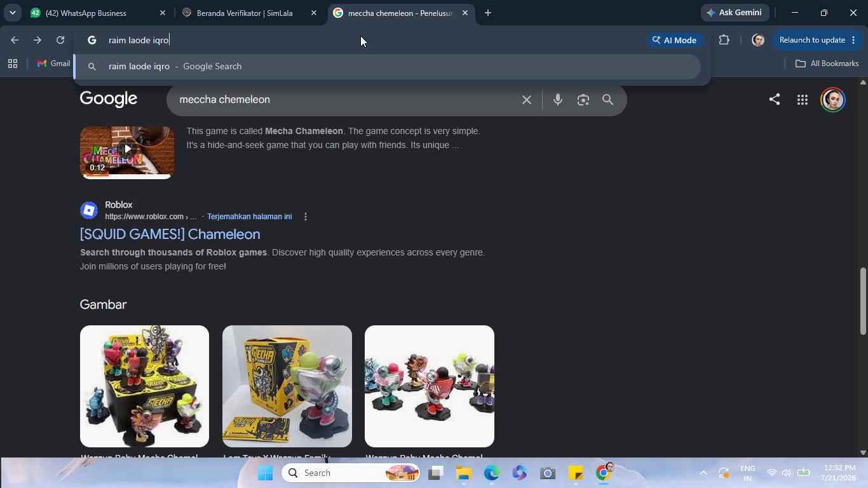868x488 pixels.
Task: Open the first image of boxed Mecha figures
Action: click(144, 386)
